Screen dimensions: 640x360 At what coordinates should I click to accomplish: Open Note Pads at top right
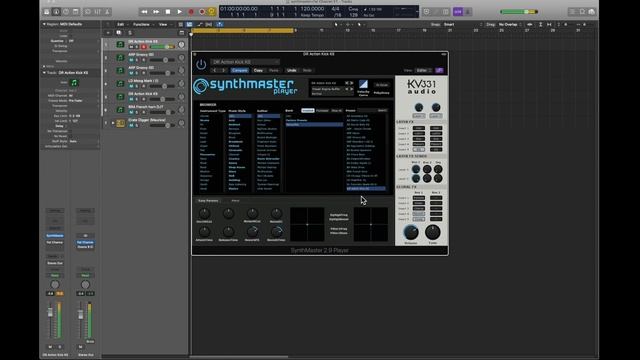click(582, 12)
